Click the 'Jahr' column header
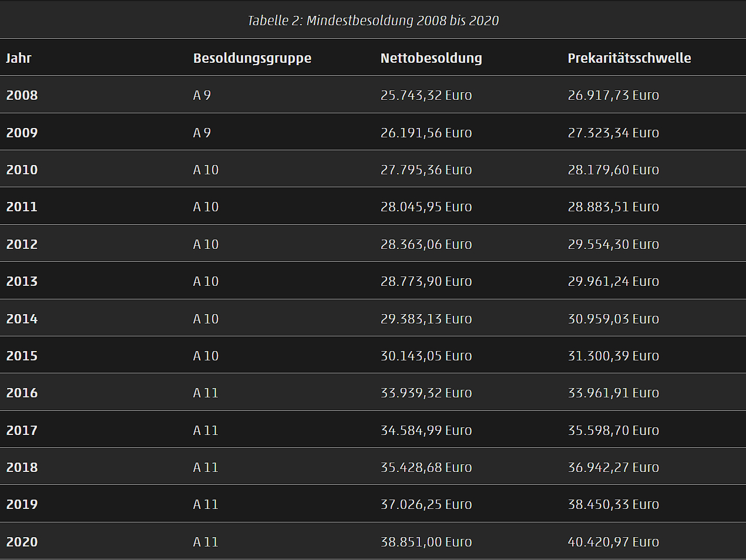This screenshot has height=560, width=746. pos(19,58)
